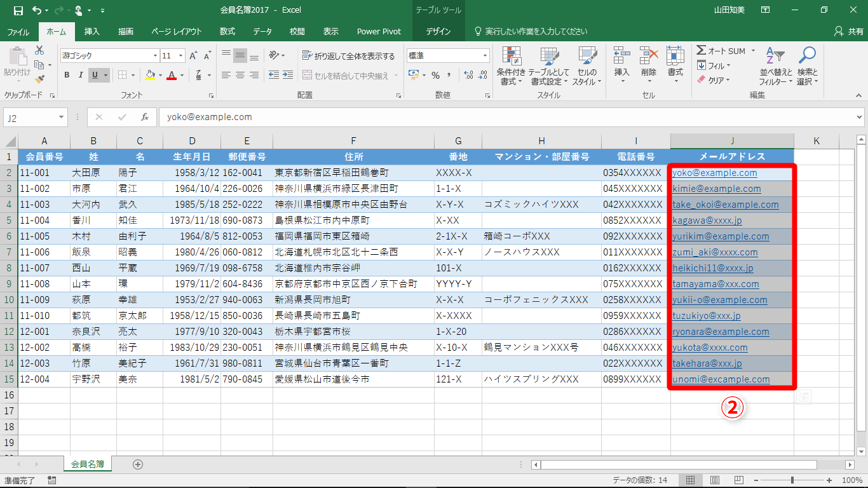Decrease the cell indent
Viewport: 868px width, 488px height.
pyautogui.click(x=273, y=75)
